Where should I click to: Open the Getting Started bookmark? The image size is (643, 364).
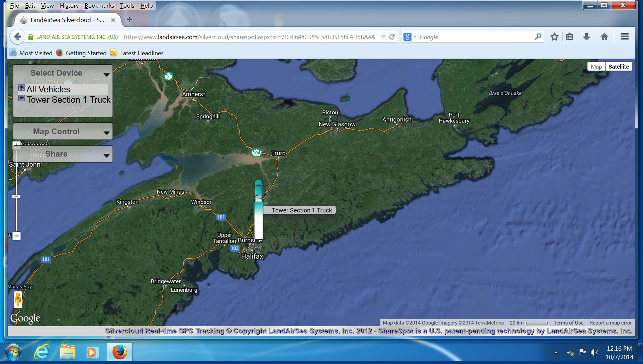click(x=81, y=53)
